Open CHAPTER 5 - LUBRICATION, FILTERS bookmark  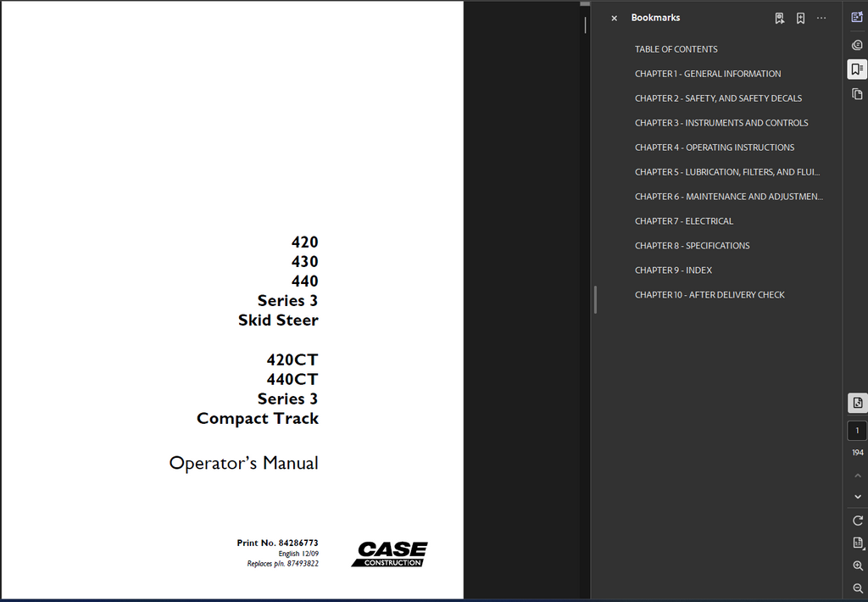point(727,171)
